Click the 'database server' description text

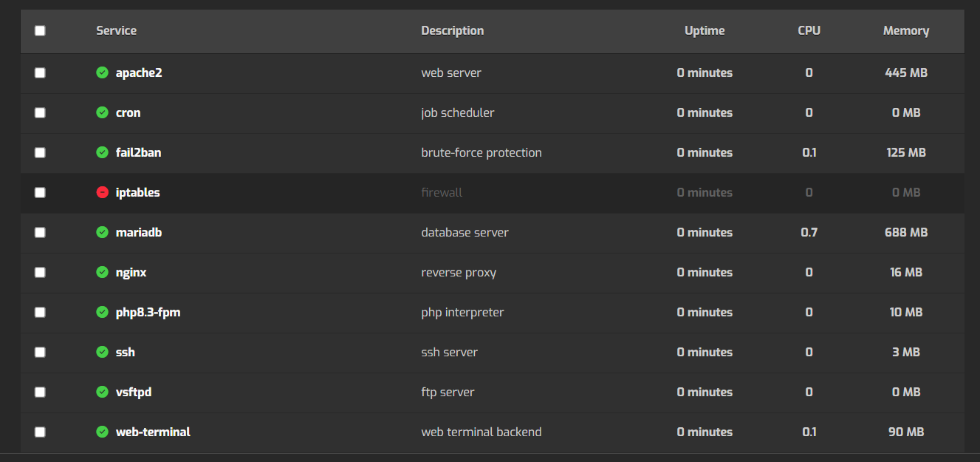click(x=465, y=232)
